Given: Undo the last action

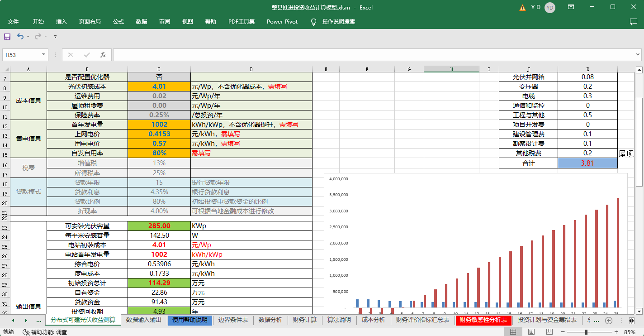Looking at the screenshot, I should click(20, 36).
